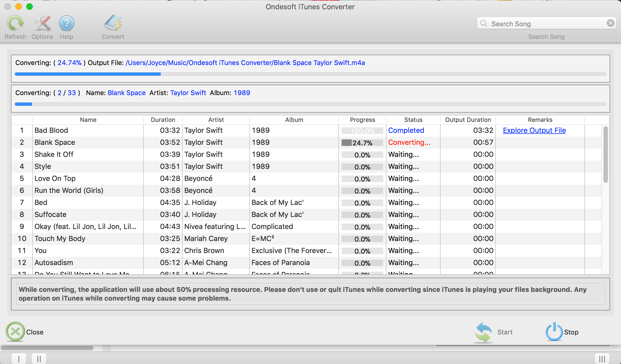Image resolution: width=621 pixels, height=364 pixels.
Task: Click the Search Song input field
Action: 546,24
